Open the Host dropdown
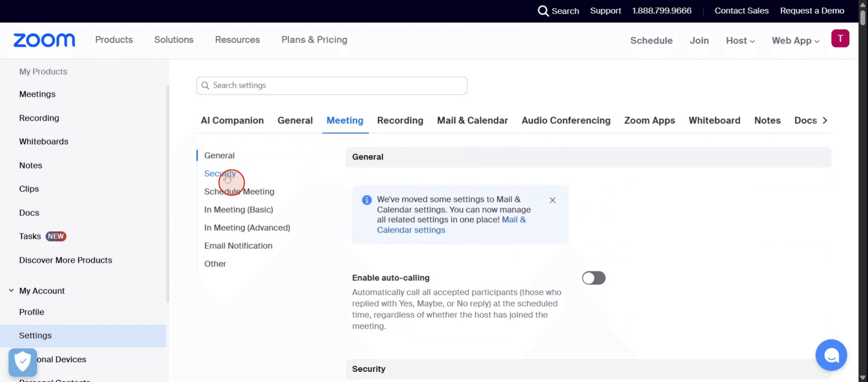The height and width of the screenshot is (382, 868). (740, 41)
